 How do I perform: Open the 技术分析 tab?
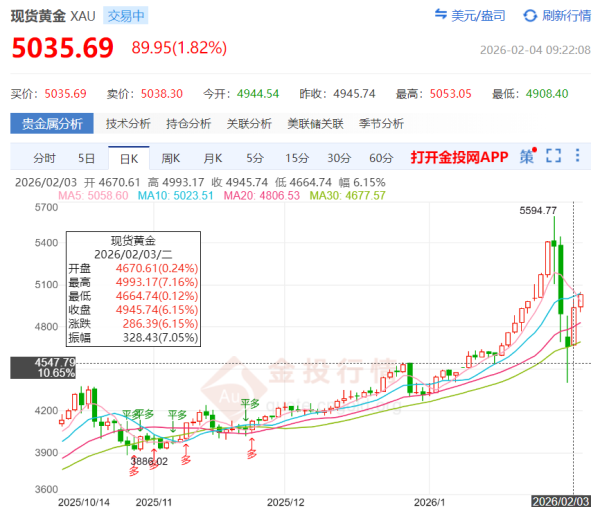[128, 124]
